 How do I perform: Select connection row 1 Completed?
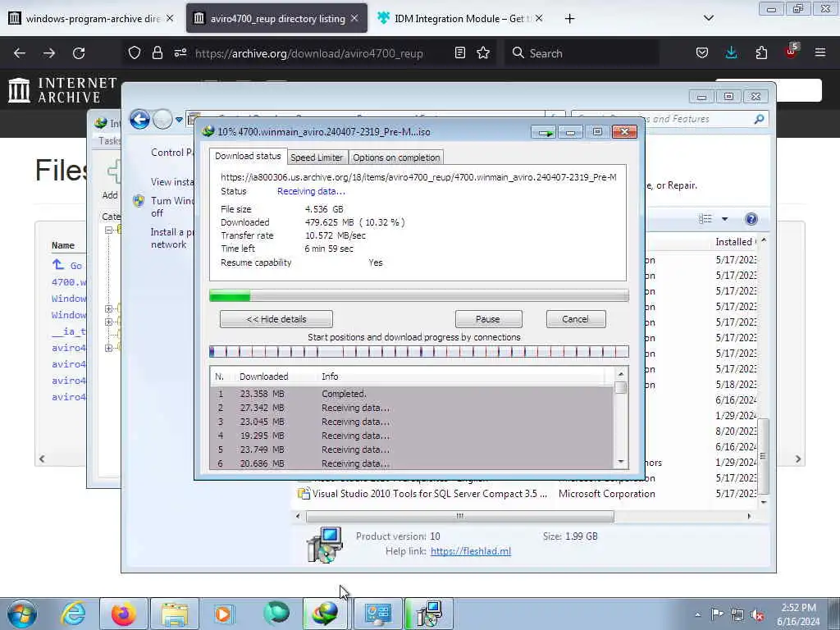(x=412, y=394)
